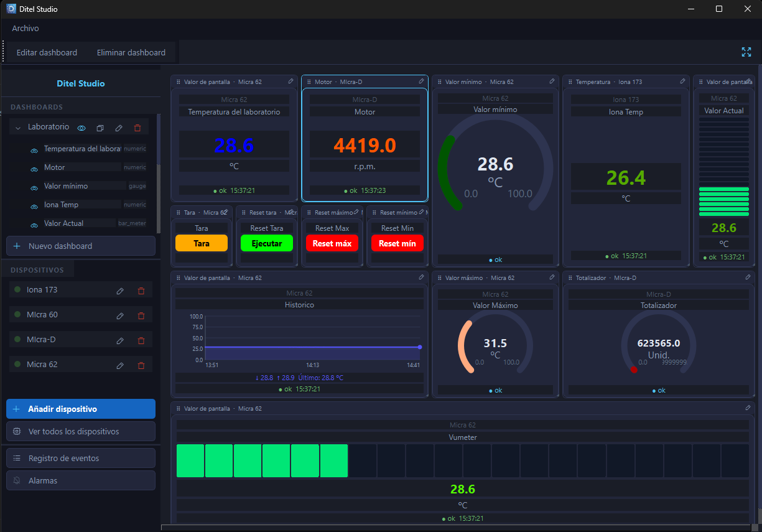Click the pencil edit icon for Laboratorio dashboard
The width and height of the screenshot is (762, 532).
[x=119, y=128]
